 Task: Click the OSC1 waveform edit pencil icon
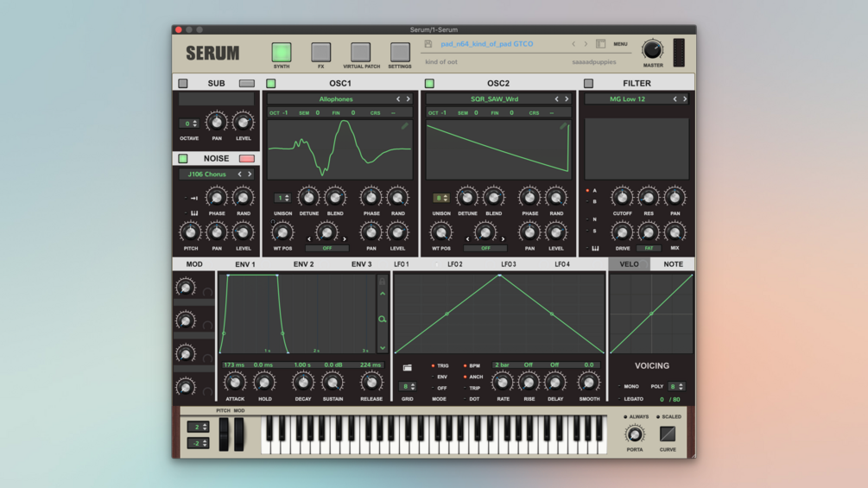(405, 126)
